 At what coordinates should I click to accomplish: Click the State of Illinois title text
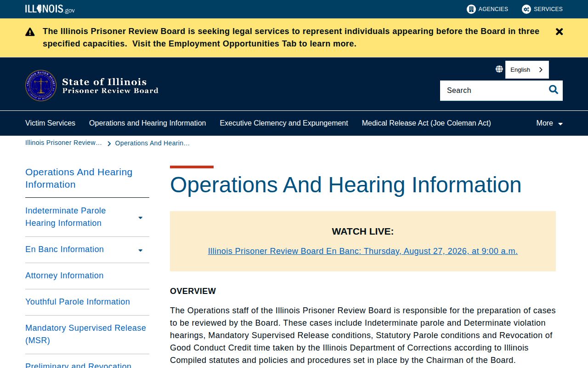click(x=104, y=82)
